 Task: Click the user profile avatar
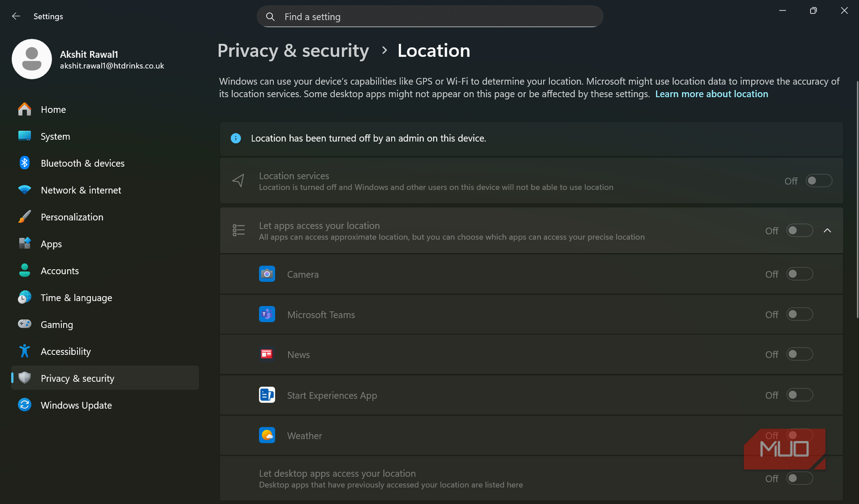point(32,59)
